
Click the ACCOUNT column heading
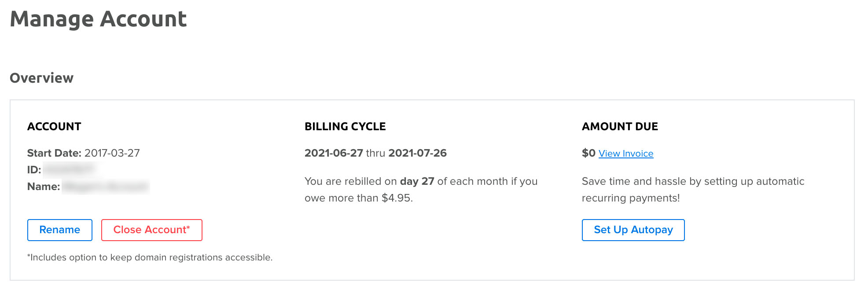[54, 127]
